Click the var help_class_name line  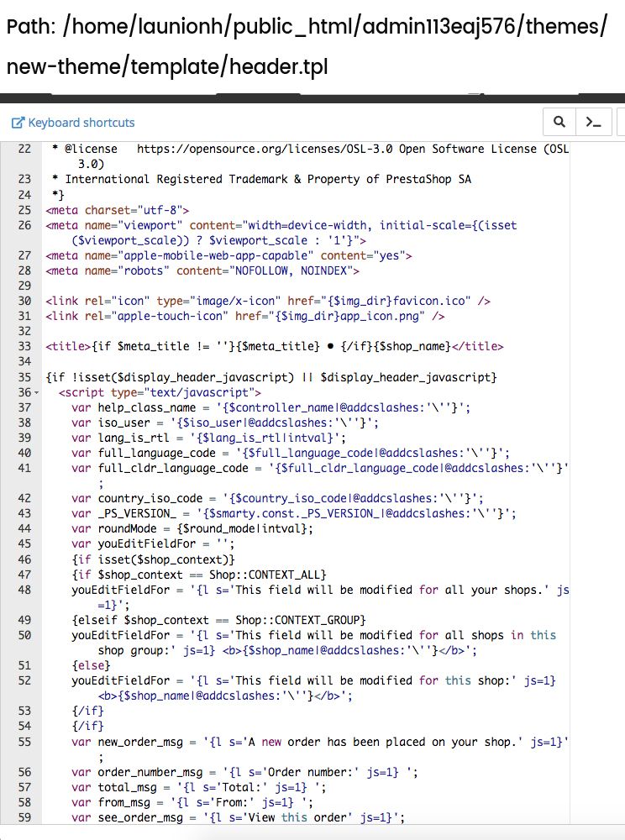(x=271, y=407)
